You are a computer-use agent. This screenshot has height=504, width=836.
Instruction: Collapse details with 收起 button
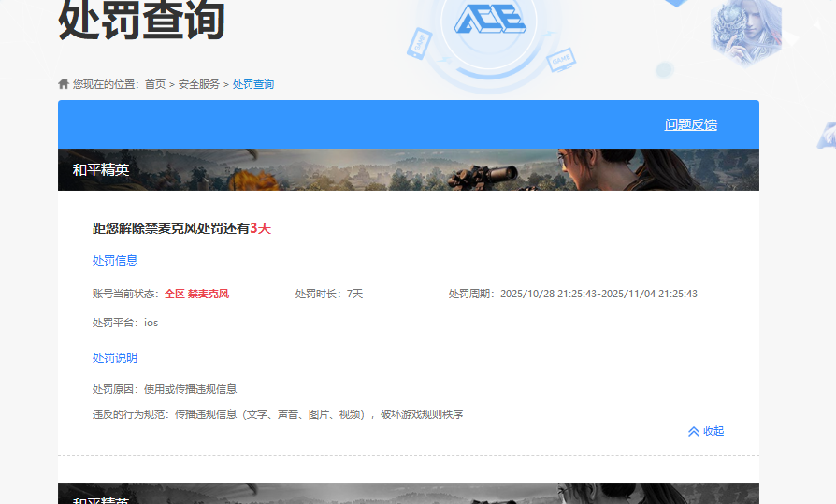706,431
